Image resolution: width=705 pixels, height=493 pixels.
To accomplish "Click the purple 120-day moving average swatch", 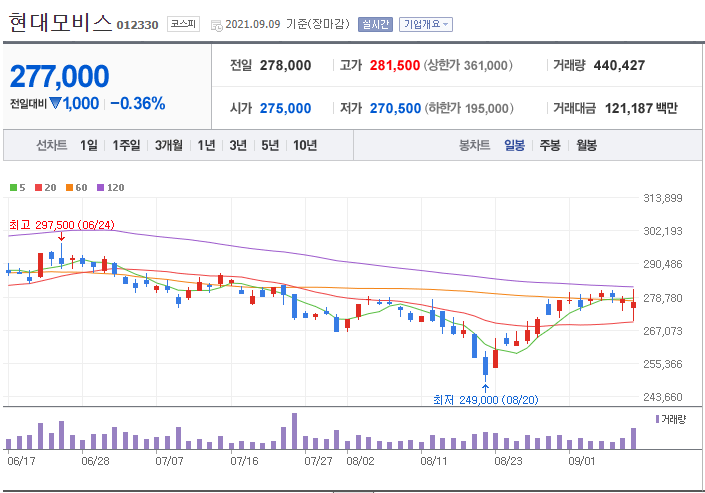I will tap(101, 188).
